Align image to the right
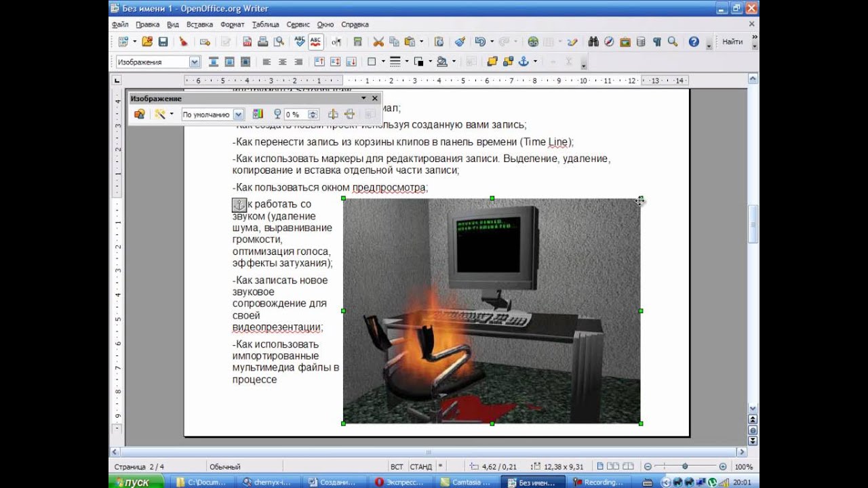Image resolution: width=868 pixels, height=488 pixels. 298,62
